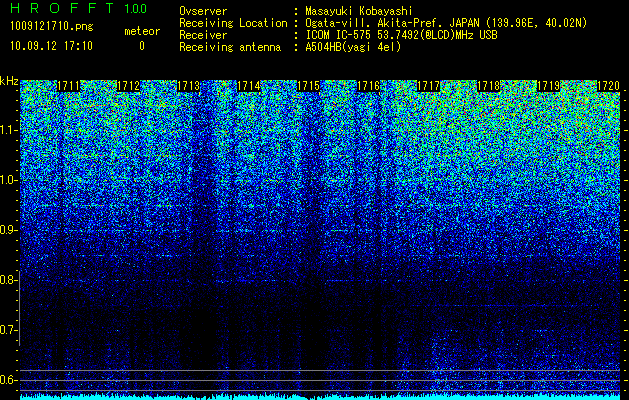Click the version number 1.0.0

136,9
